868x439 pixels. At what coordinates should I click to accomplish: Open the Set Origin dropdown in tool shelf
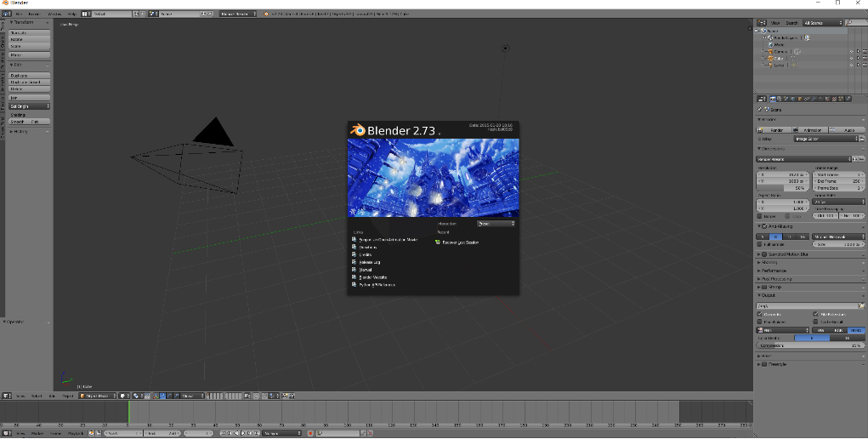(30, 105)
